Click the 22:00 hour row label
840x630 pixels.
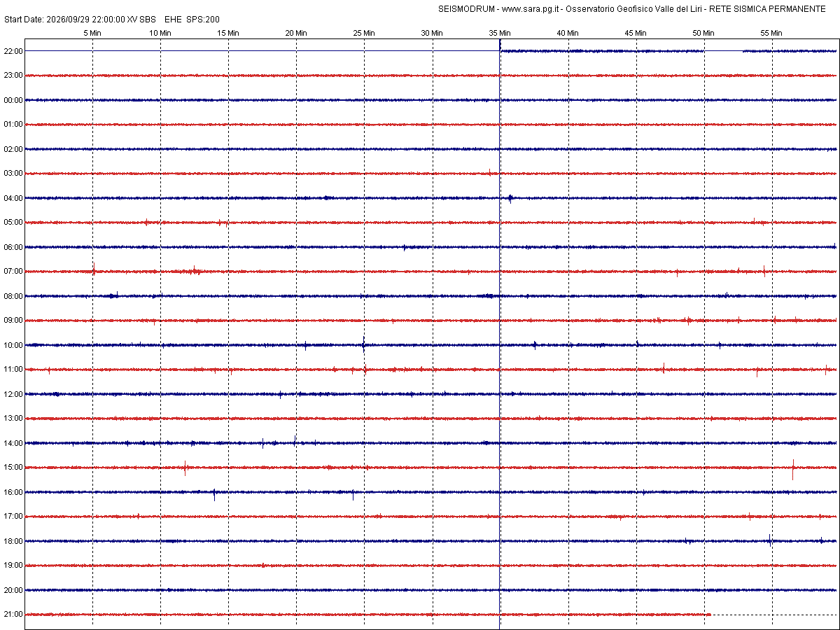(13, 51)
